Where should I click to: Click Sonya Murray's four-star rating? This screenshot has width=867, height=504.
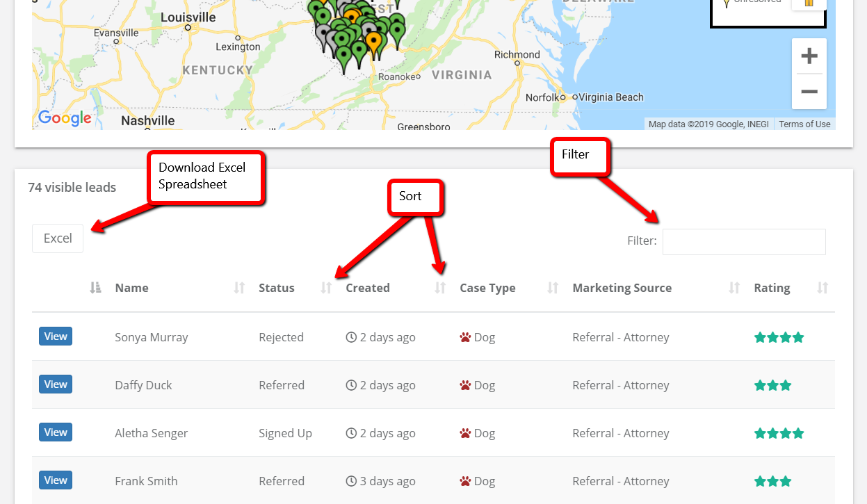(779, 337)
